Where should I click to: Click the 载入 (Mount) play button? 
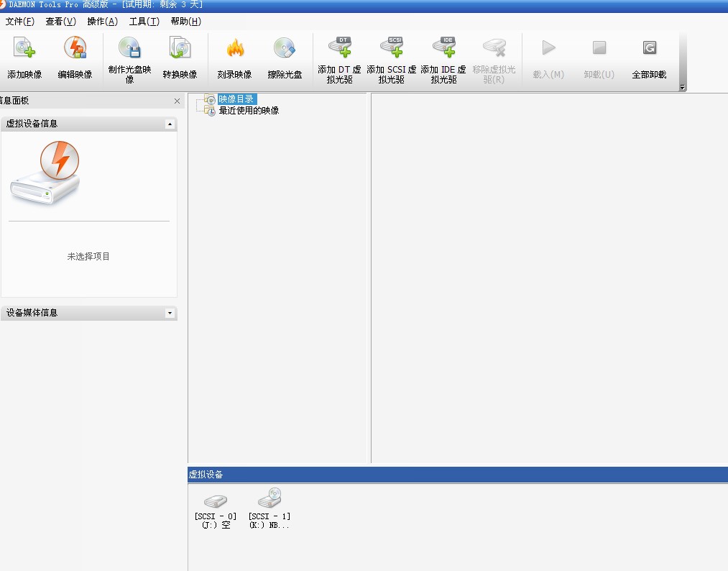(x=548, y=58)
